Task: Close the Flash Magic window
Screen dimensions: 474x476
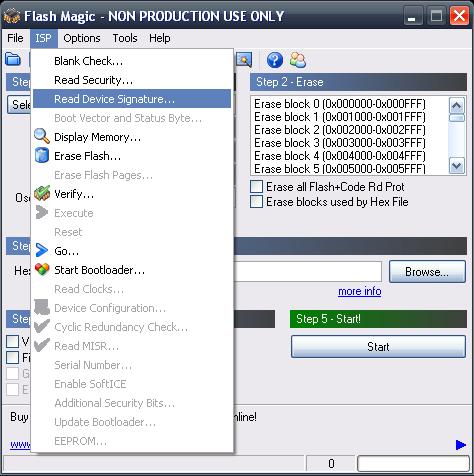Action: click(x=459, y=16)
